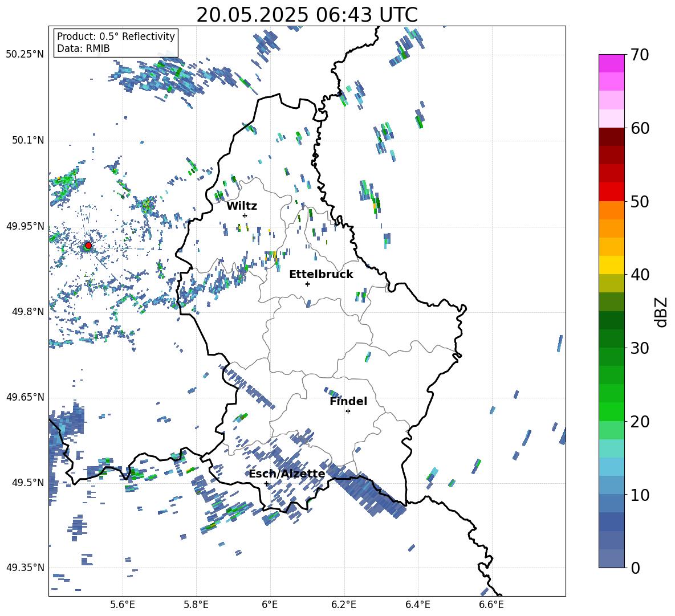The width and height of the screenshot is (675, 616).
Task: Click the Findel station cross marker
Action: pos(348,411)
